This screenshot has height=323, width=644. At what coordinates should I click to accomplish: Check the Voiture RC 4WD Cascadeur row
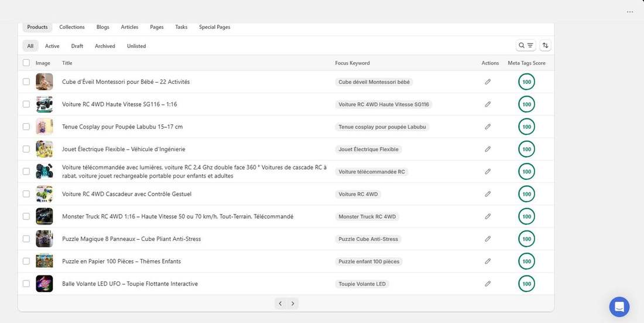pyautogui.click(x=26, y=194)
